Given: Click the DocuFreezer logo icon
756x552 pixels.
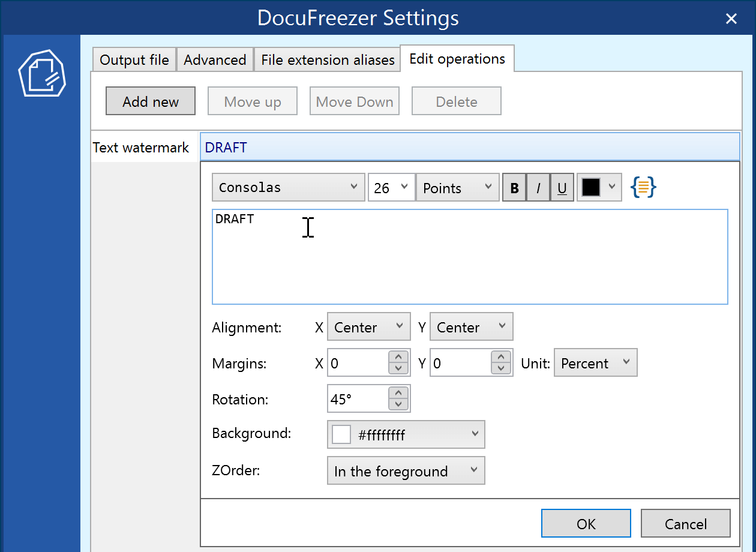Looking at the screenshot, I should (41, 73).
